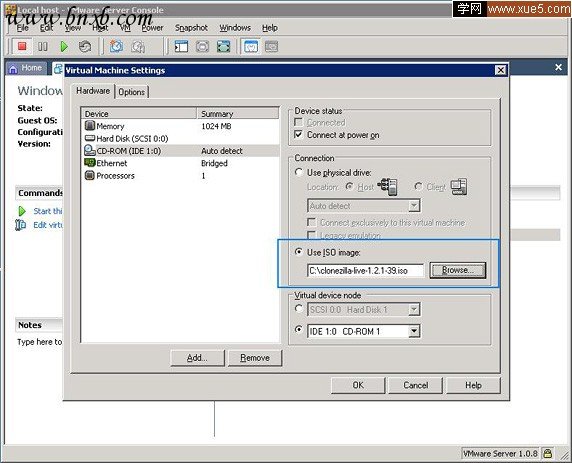Select the Client location radio button
The image size is (572, 463).
click(418, 186)
